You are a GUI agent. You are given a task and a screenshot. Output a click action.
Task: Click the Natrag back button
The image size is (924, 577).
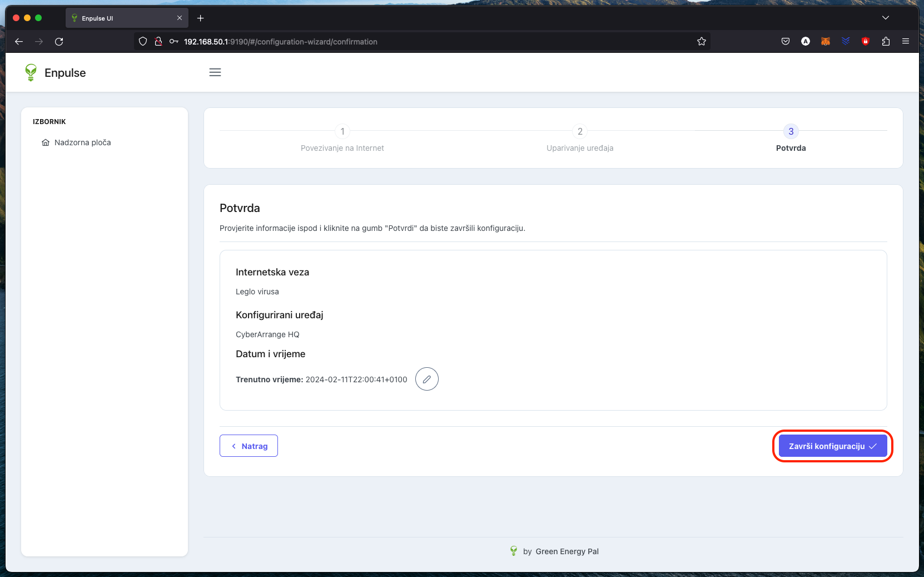[249, 446]
